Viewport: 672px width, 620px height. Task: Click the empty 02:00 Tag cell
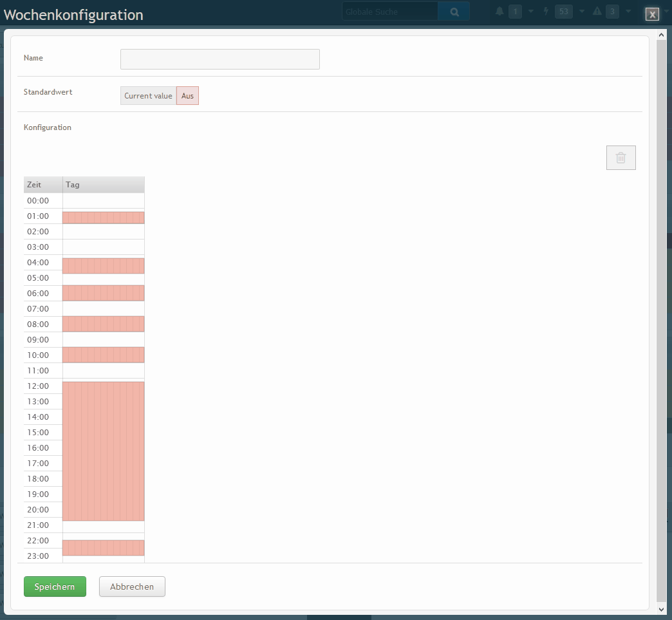coord(103,232)
